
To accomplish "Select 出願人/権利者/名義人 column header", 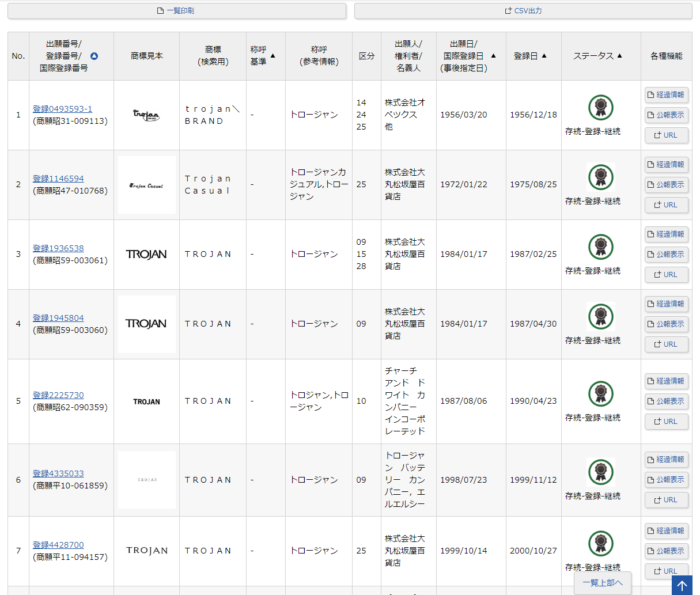I will (408, 56).
